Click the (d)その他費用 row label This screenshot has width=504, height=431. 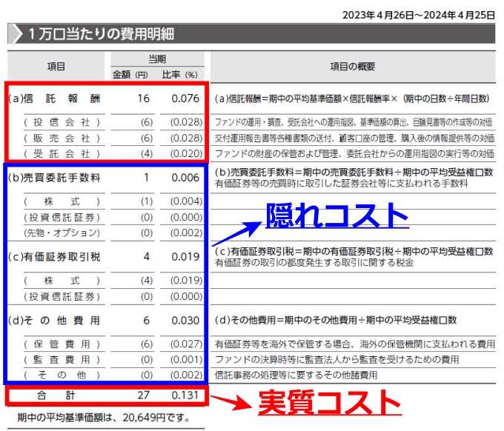coord(53,320)
